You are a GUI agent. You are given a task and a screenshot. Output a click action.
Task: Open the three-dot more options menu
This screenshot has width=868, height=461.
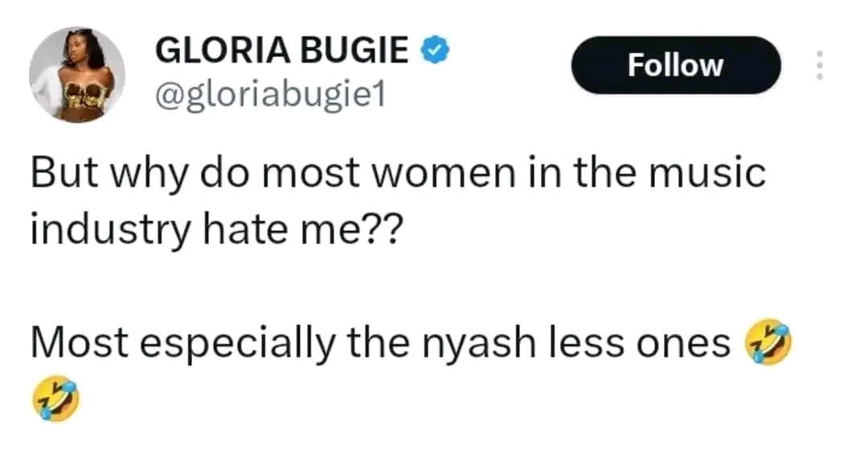pyautogui.click(x=819, y=65)
